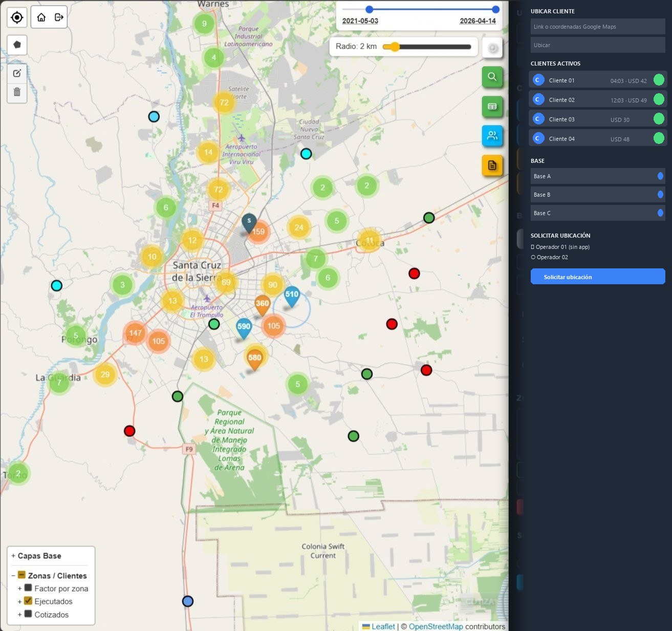Viewport: 672px width, 631px height.
Task: Uncheck the Ejecutados layer checkbox
Action: (x=28, y=601)
